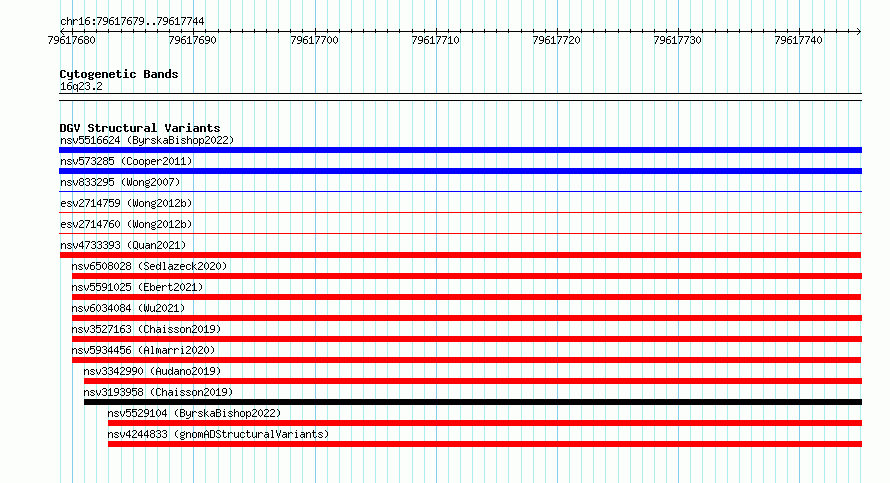The width and height of the screenshot is (890, 483).
Task: Click the 16q23.2 cytogenetic band bar
Action: pyautogui.click(x=460, y=97)
